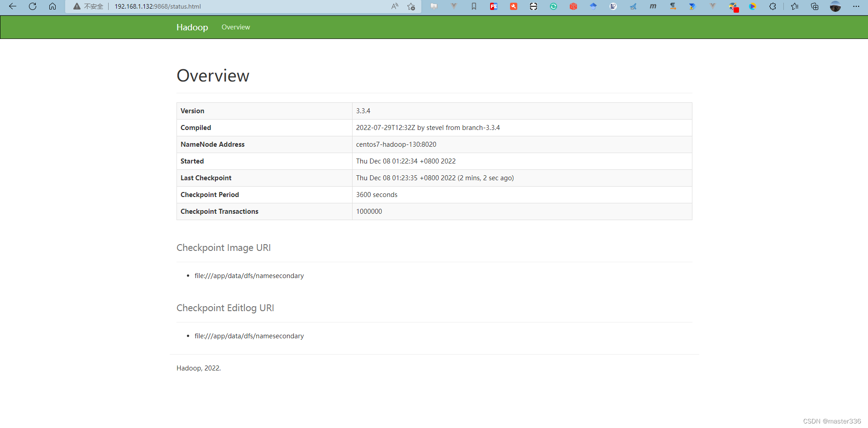Click the gray monitor extension icon
This screenshot has height=428, width=868.
(x=434, y=6)
